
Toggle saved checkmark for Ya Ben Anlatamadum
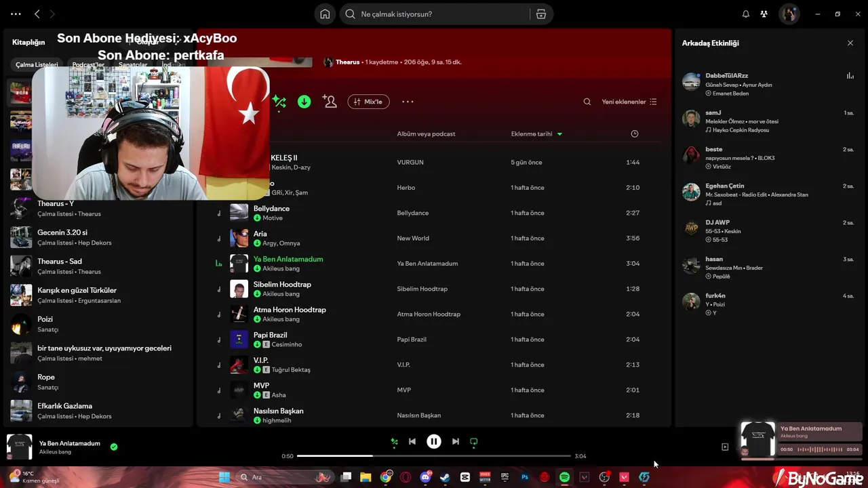[114, 447]
